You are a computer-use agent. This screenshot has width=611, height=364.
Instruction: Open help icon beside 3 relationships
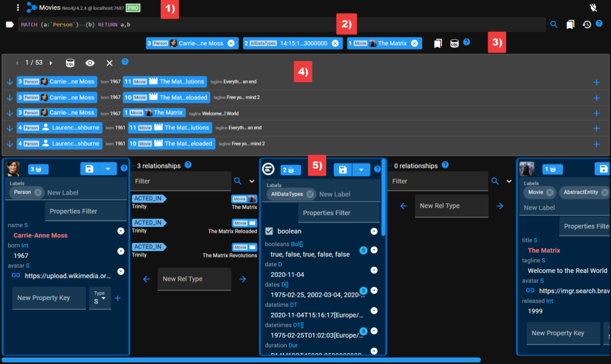click(x=188, y=165)
